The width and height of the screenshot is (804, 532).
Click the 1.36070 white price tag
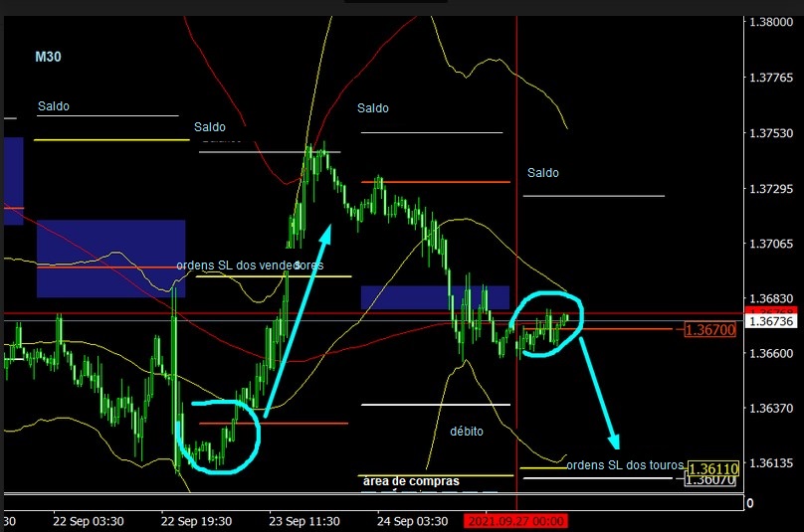pos(712,480)
